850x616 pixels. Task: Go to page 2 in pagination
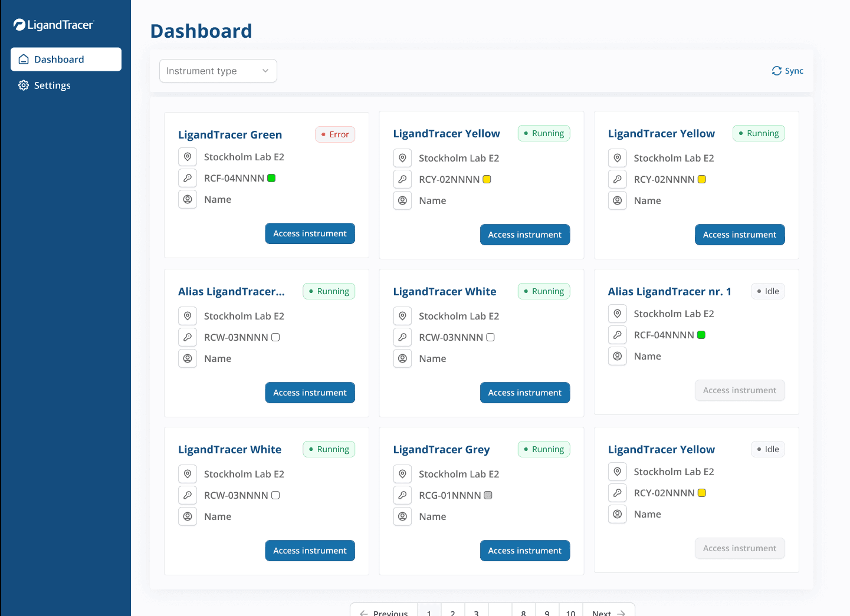pos(452,613)
